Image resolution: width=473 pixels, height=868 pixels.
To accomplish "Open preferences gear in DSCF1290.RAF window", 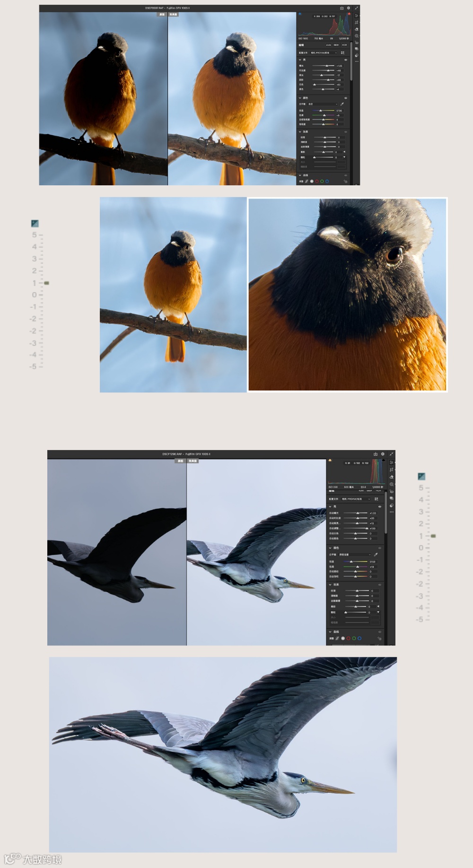I will click(383, 454).
